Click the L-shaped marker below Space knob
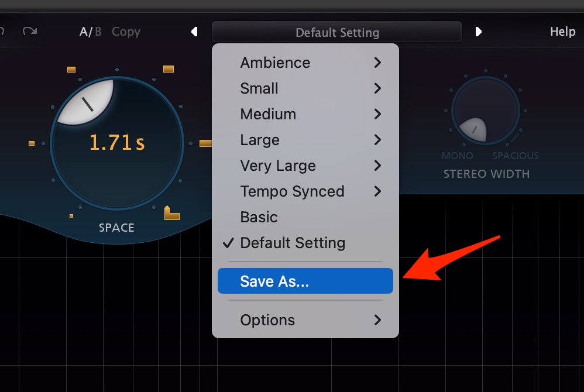Viewport: 584px width, 392px height. click(171, 212)
